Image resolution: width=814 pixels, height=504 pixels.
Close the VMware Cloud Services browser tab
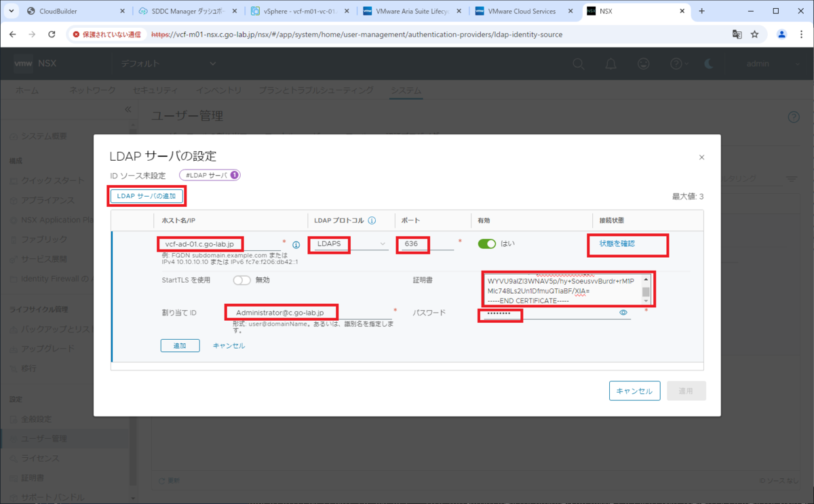pos(571,12)
